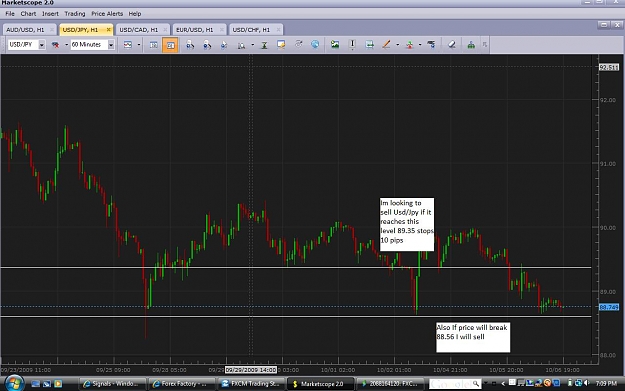The height and width of the screenshot is (391, 625).
Task: Expand the chart type dropdown arrow
Action: 139,45
